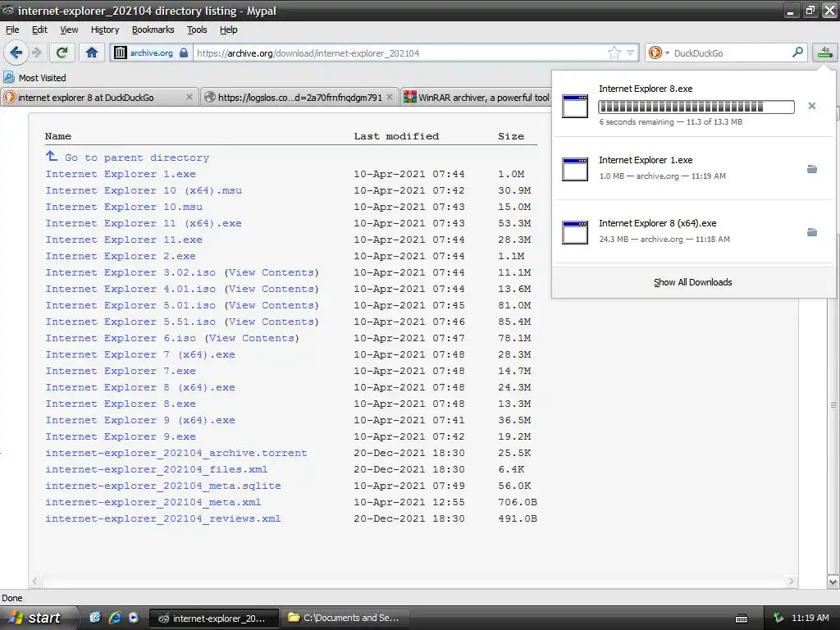The height and width of the screenshot is (630, 840).
Task: Open the Tools menu
Action: (197, 30)
